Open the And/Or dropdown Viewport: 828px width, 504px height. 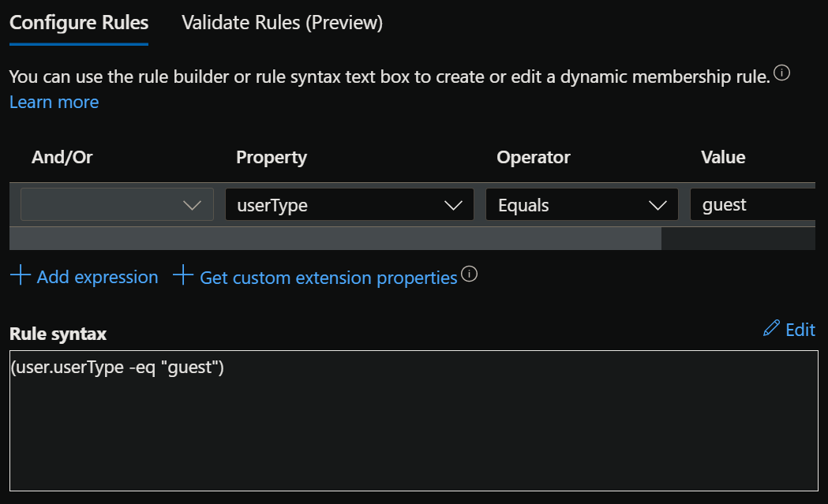(117, 205)
